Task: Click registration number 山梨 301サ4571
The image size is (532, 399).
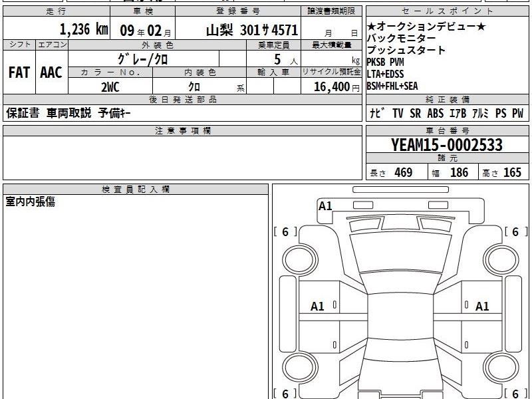Action: tap(252, 30)
